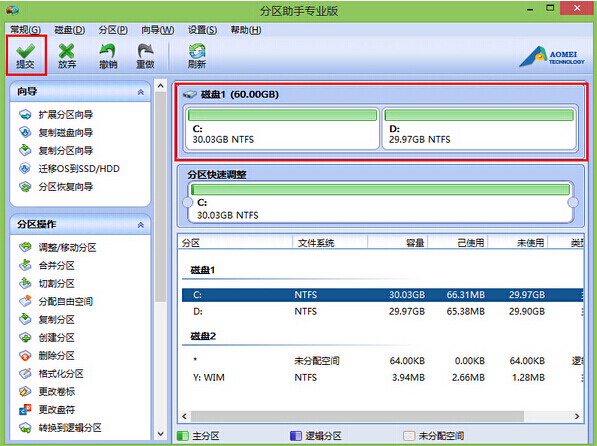
Task: Collapse the 向导 panel with its chevron
Action: [140, 92]
